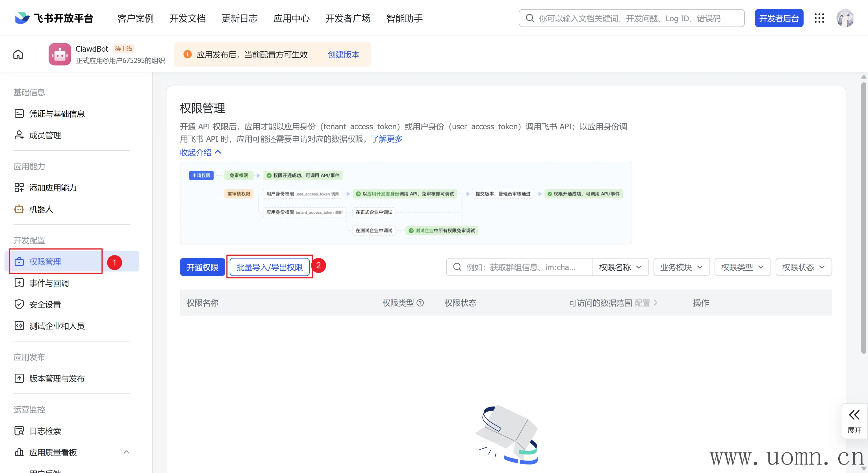Go to 事件与回调 in sidebar

pos(49,283)
